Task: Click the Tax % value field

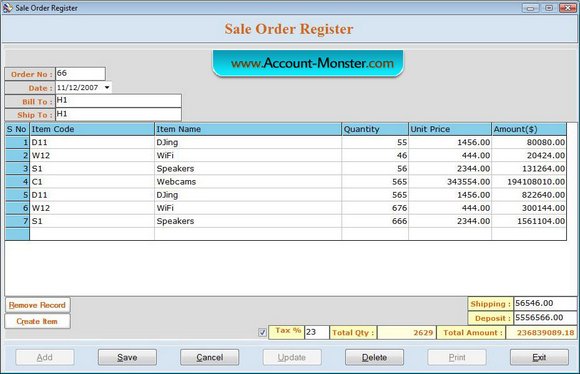Action: click(x=317, y=332)
